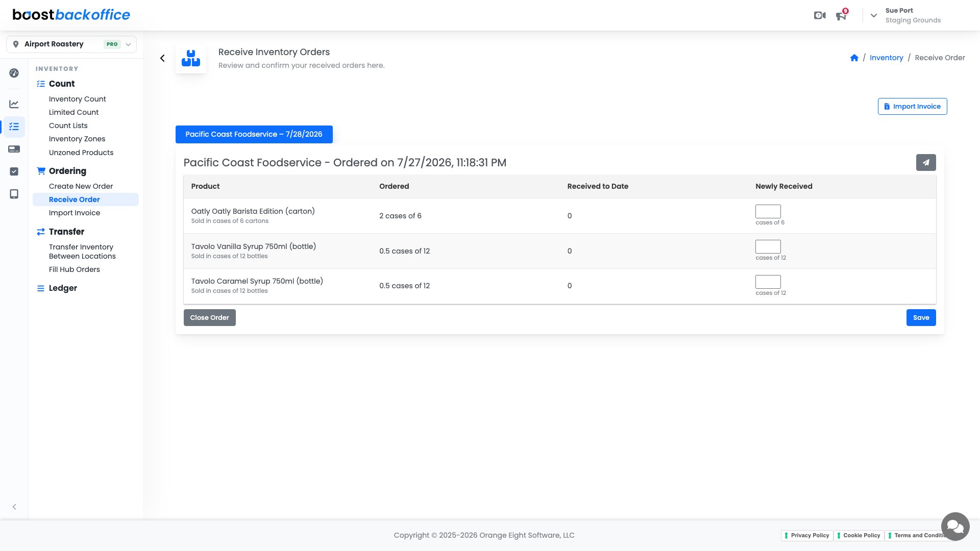Click the Close Order button
980x551 pixels.
[209, 317]
